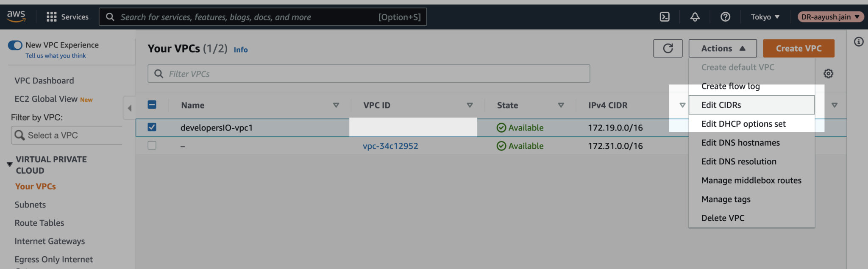Open AWS CloudShell terminal
This screenshot has height=269, width=868.
pos(665,17)
